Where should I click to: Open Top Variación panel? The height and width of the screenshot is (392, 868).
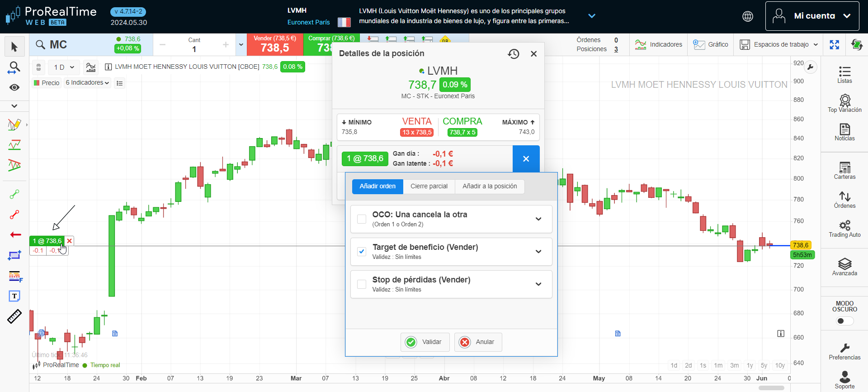(x=844, y=103)
